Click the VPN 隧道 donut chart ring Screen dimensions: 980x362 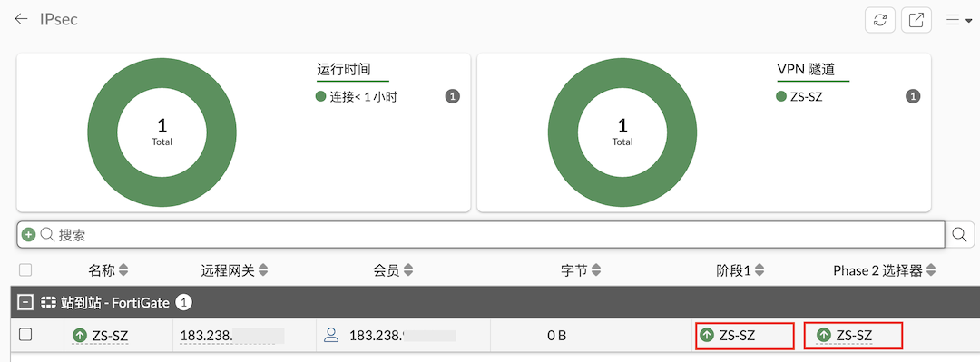click(563, 132)
